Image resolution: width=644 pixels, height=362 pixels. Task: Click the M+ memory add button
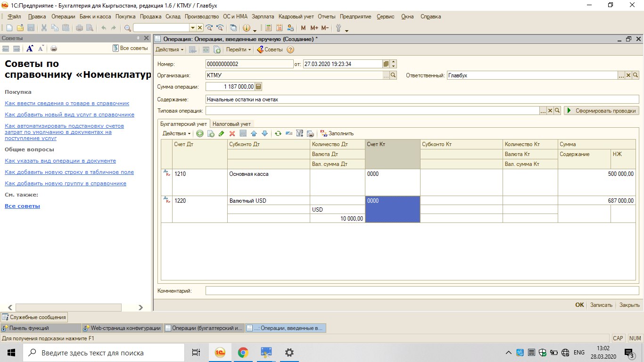coord(314,28)
